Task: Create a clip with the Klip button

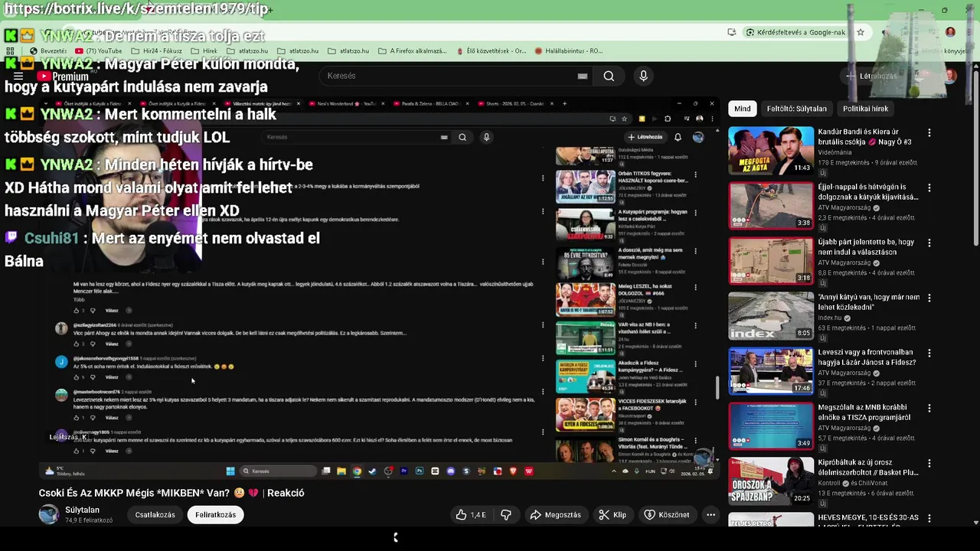Action: click(x=612, y=515)
